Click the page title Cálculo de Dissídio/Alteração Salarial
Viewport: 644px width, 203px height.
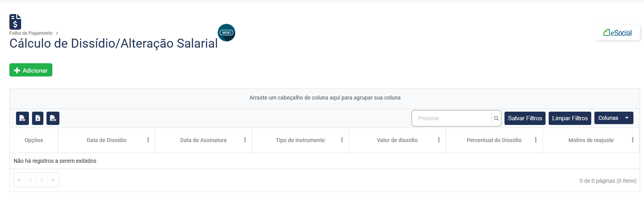[114, 43]
